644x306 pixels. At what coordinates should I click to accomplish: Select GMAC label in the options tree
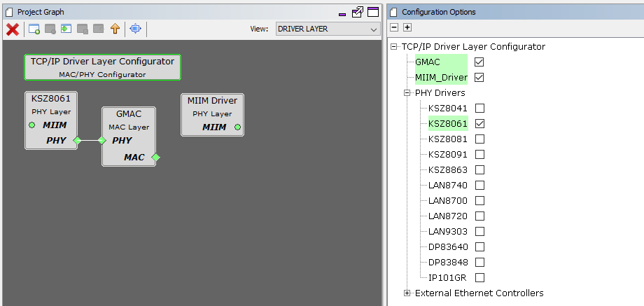[x=428, y=62]
